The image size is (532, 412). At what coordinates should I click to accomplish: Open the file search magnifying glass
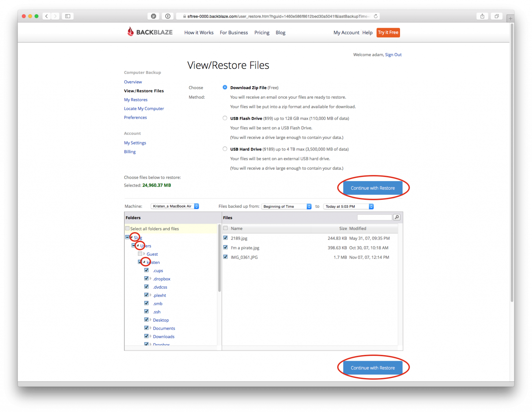coord(396,217)
